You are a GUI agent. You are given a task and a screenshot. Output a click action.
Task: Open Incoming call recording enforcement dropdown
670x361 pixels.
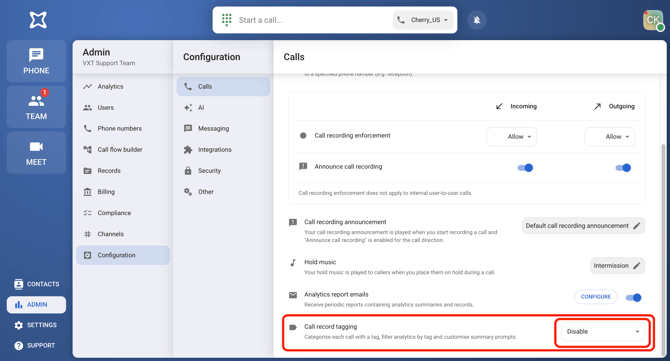511,137
